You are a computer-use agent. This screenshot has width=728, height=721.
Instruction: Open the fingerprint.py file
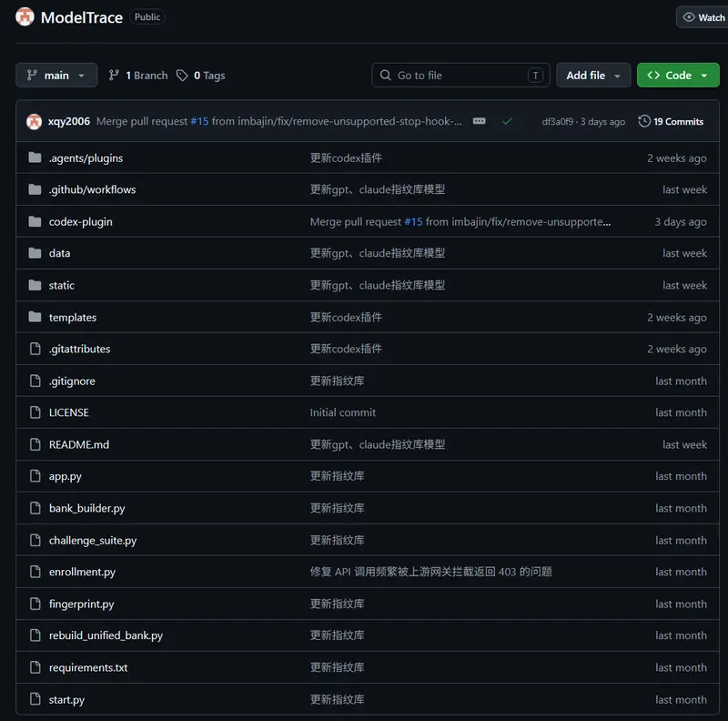pos(81,604)
